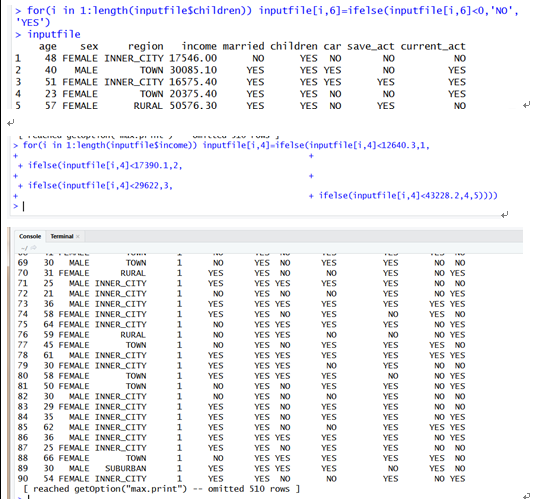This screenshot has width=546, height=499.
Task: Click income value 30085.10
Action: tap(193, 70)
